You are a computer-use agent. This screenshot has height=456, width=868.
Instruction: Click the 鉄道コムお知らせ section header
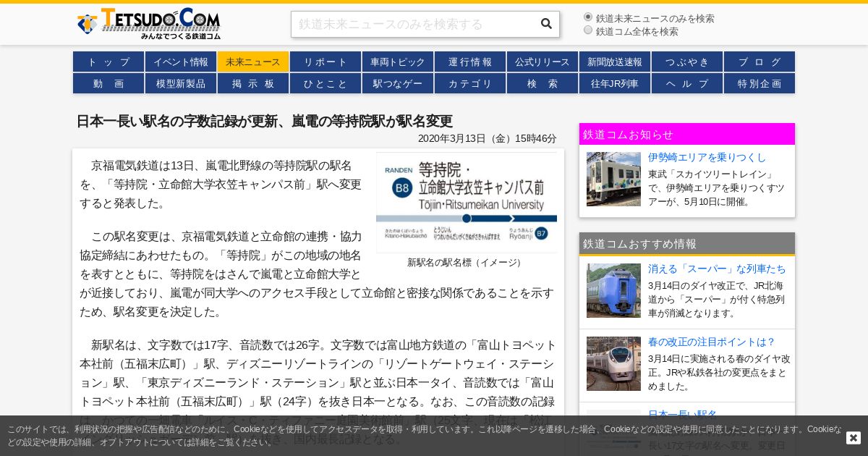tap(687, 134)
